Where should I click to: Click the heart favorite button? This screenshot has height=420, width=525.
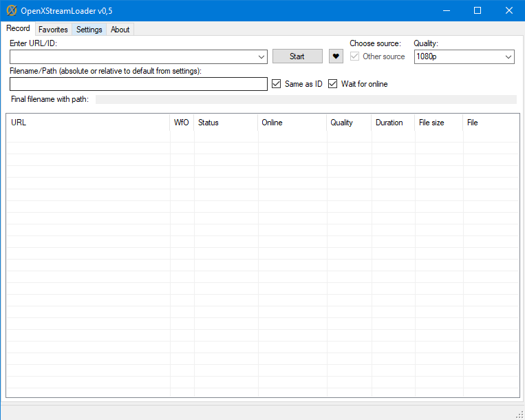336,56
